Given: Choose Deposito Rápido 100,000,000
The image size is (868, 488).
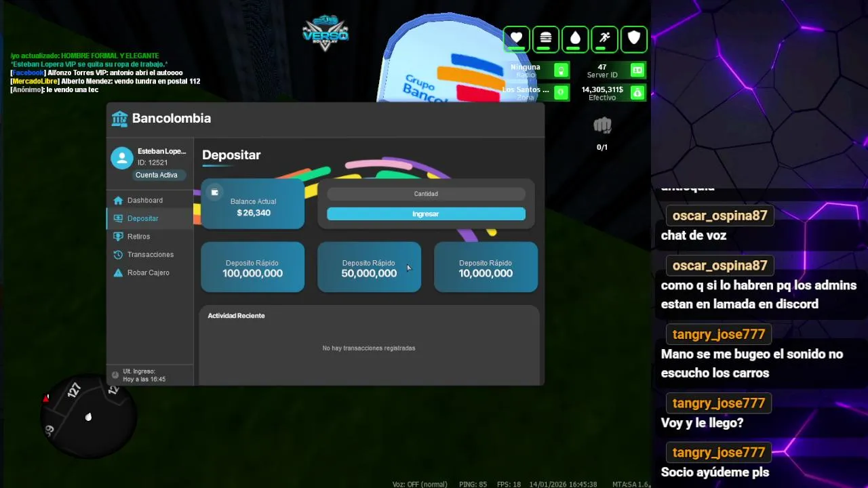Looking at the screenshot, I should coord(252,267).
